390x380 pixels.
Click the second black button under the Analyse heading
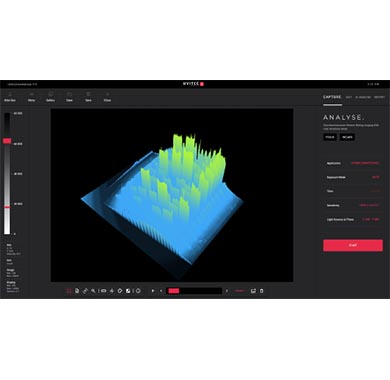347,137
